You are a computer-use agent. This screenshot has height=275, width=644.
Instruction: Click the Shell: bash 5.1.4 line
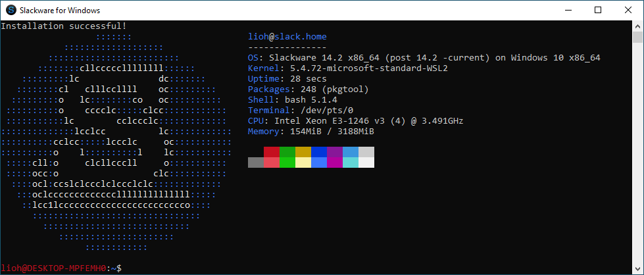tap(293, 100)
